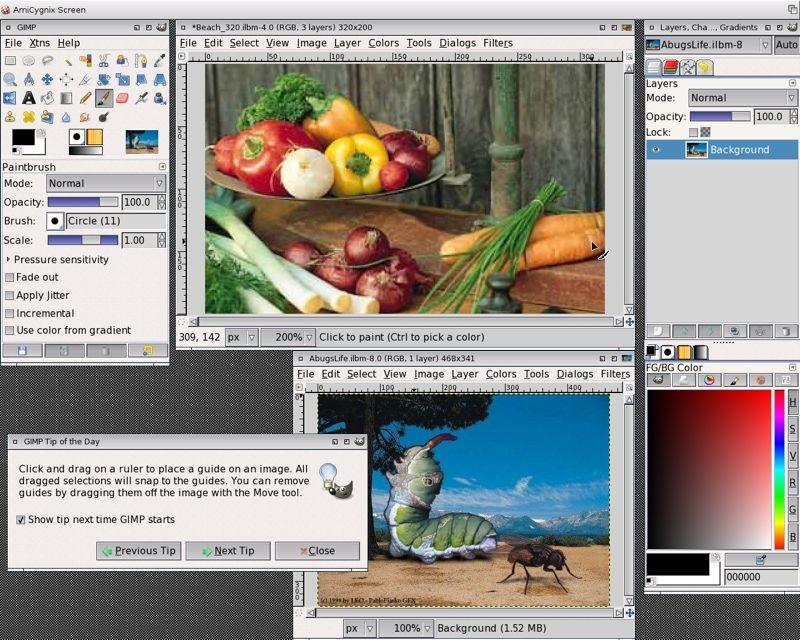This screenshot has height=640, width=800.
Task: Select the Fuzzy Select magic wand tool
Action: [66, 61]
